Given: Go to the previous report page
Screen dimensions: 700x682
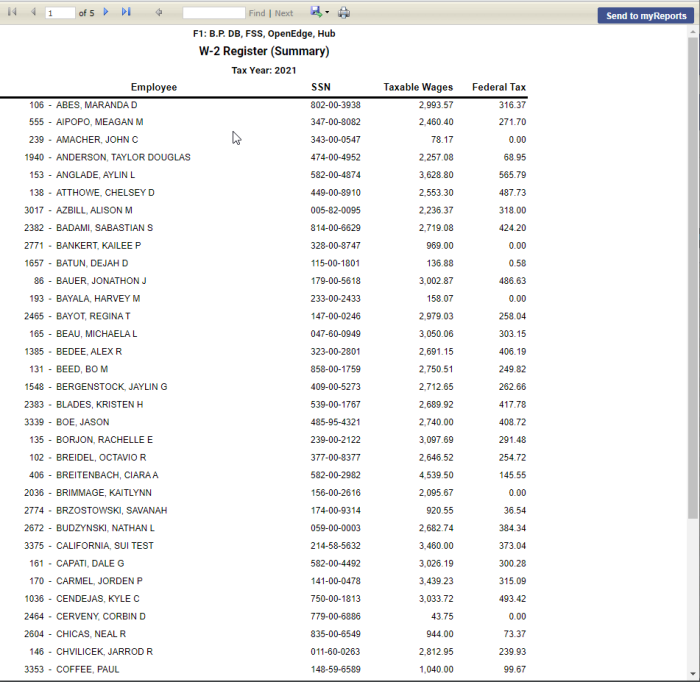Looking at the screenshot, I should coord(32,13).
